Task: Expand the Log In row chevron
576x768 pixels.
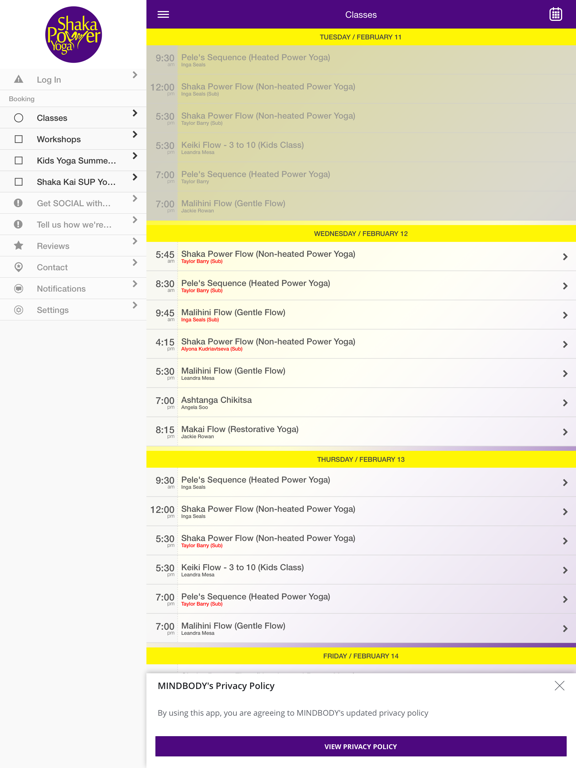Action: [x=135, y=75]
